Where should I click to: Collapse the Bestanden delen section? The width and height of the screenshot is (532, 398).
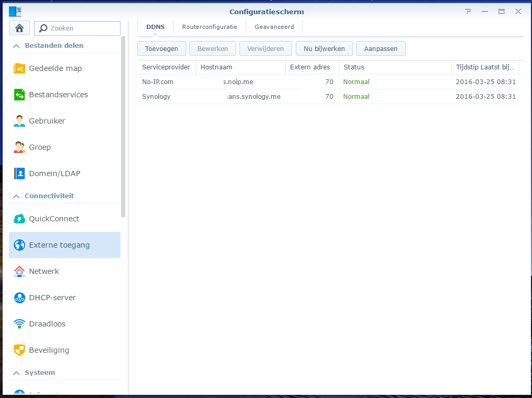(16, 46)
